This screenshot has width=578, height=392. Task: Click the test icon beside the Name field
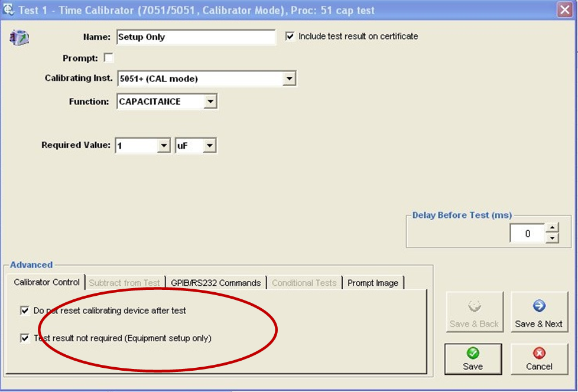[x=20, y=38]
